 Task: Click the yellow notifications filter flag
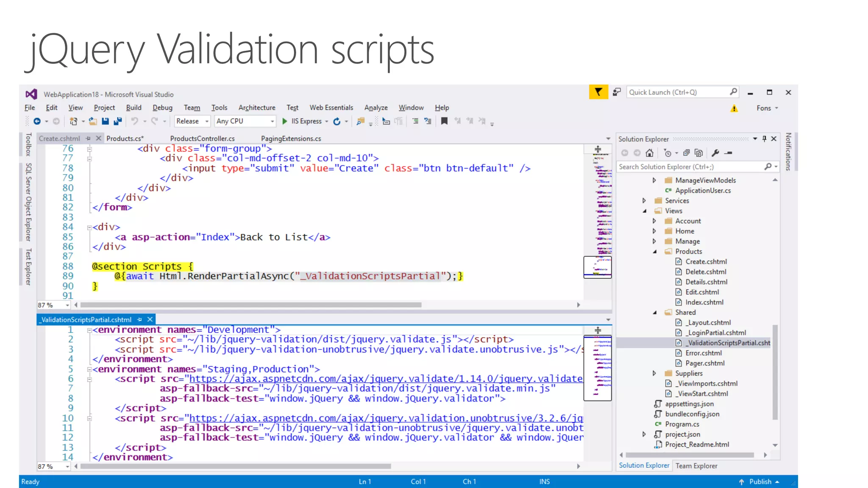point(598,92)
